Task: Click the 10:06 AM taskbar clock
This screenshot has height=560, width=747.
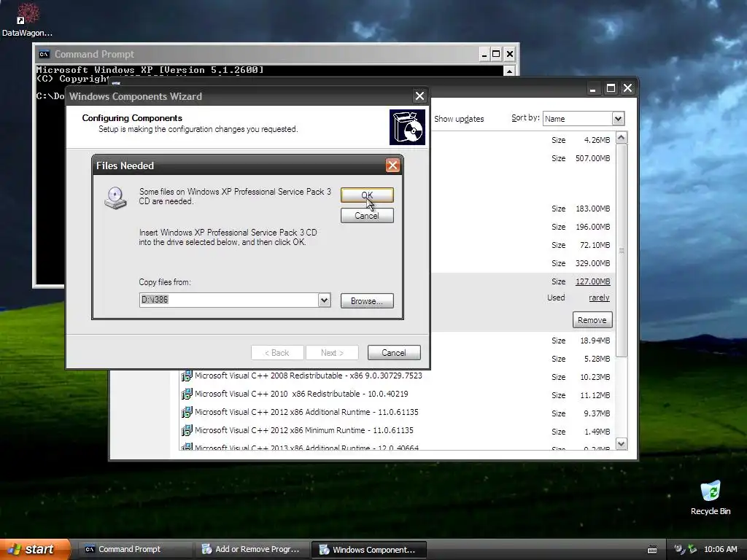Action: (x=720, y=549)
